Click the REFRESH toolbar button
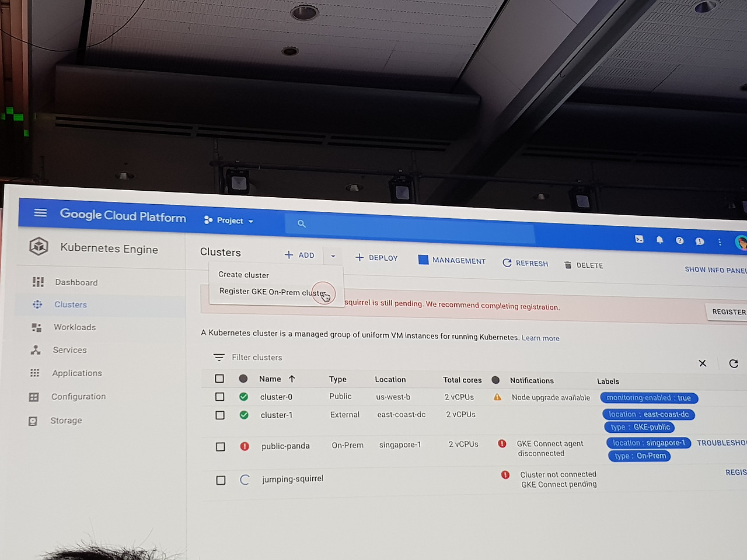Viewport: 747px width, 560px height. click(525, 263)
